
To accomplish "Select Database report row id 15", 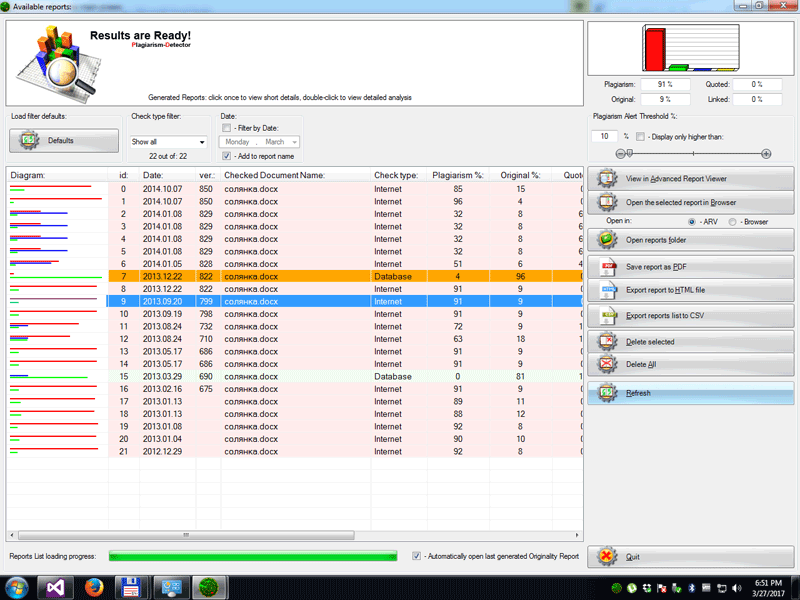I will click(295, 377).
